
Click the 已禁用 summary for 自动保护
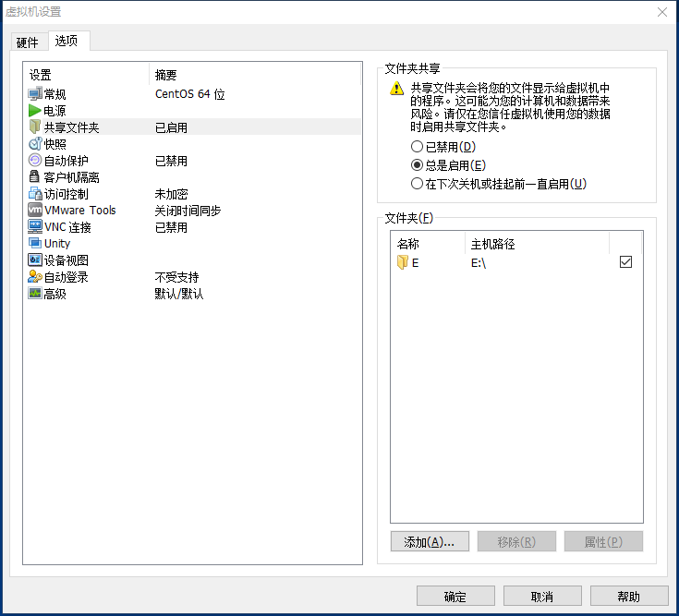tap(172, 161)
